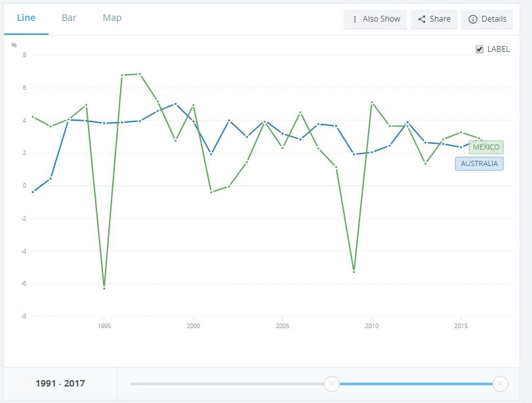
Task: Click the info circle icon in Details
Action: pyautogui.click(x=472, y=19)
